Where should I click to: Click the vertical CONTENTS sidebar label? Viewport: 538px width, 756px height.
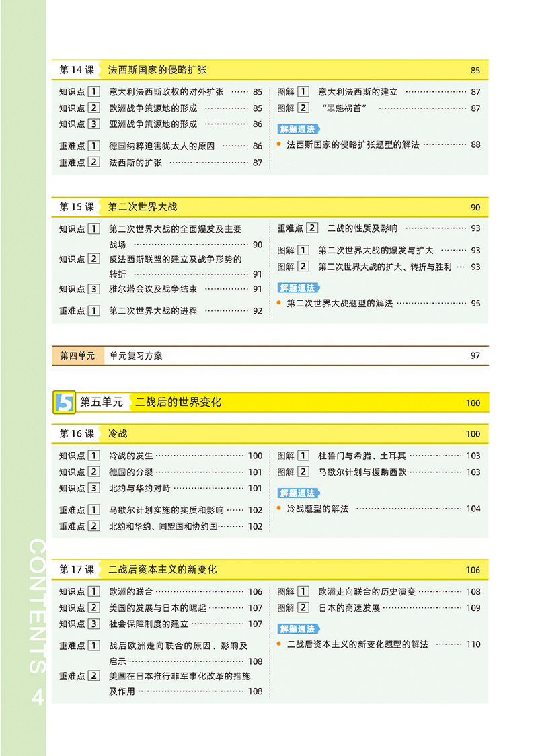point(37,606)
